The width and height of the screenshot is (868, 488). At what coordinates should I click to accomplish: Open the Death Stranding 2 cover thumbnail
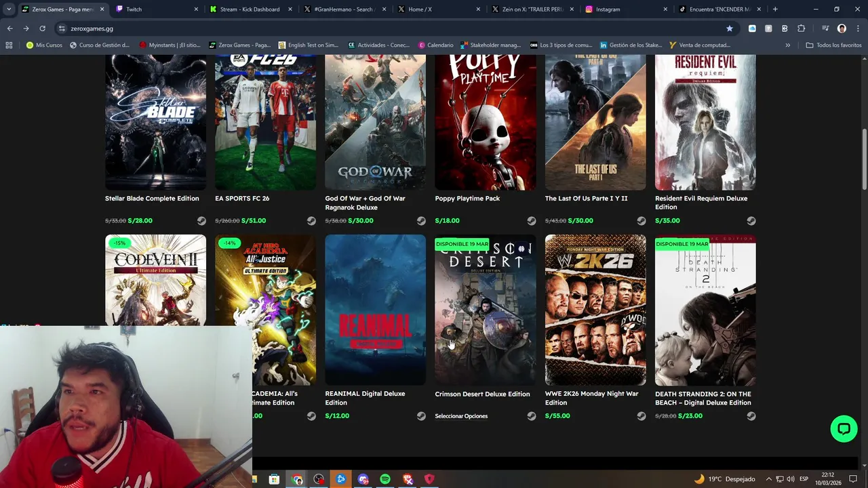[x=705, y=310]
